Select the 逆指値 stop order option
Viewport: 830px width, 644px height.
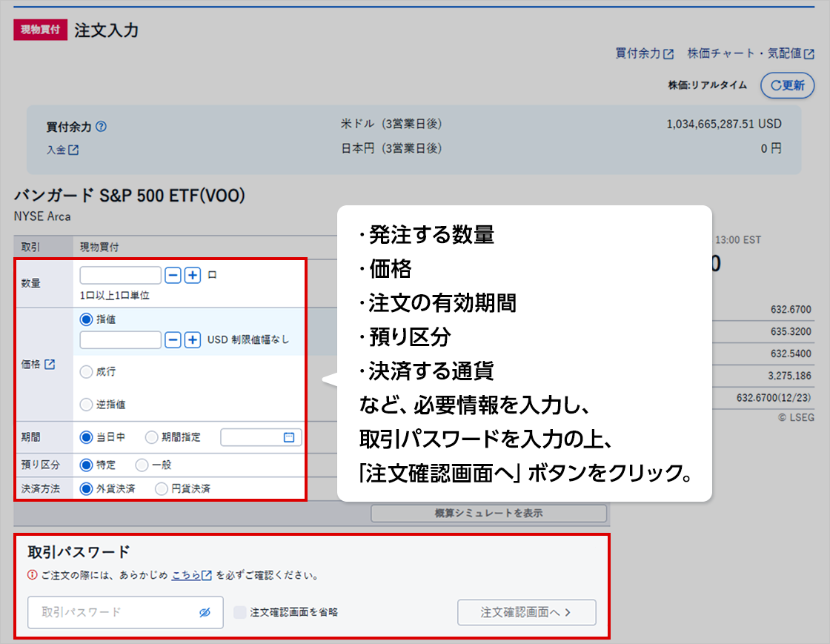pyautogui.click(x=86, y=405)
